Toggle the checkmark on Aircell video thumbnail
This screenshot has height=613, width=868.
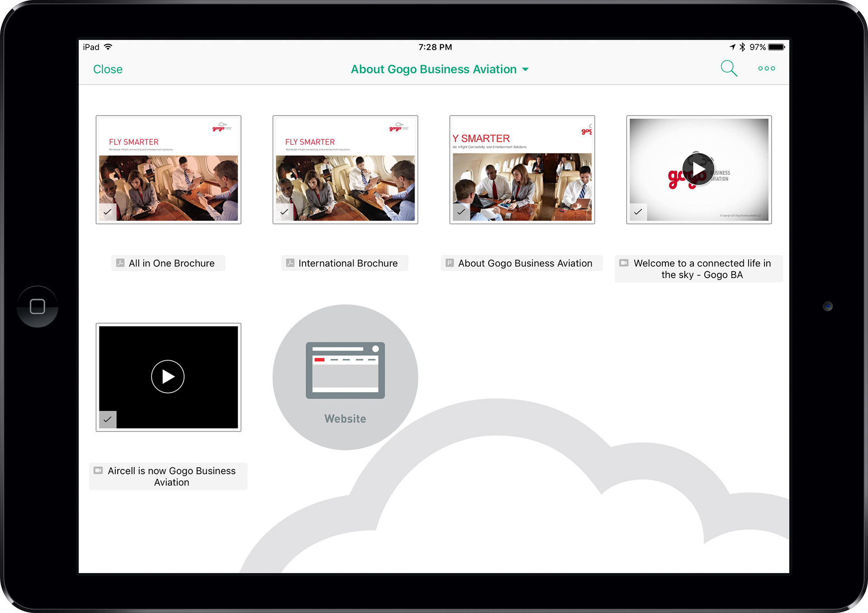pos(108,419)
